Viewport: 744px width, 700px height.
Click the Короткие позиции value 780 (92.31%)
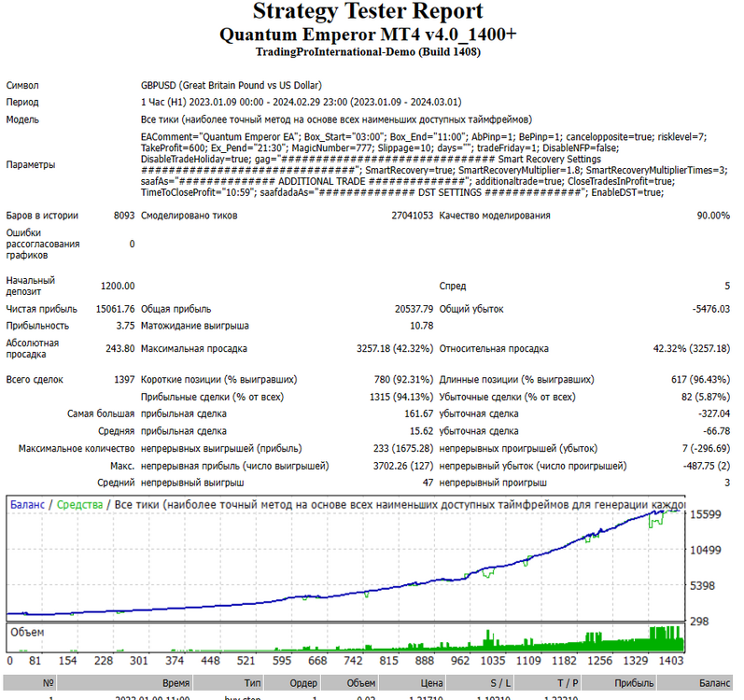[x=403, y=380]
